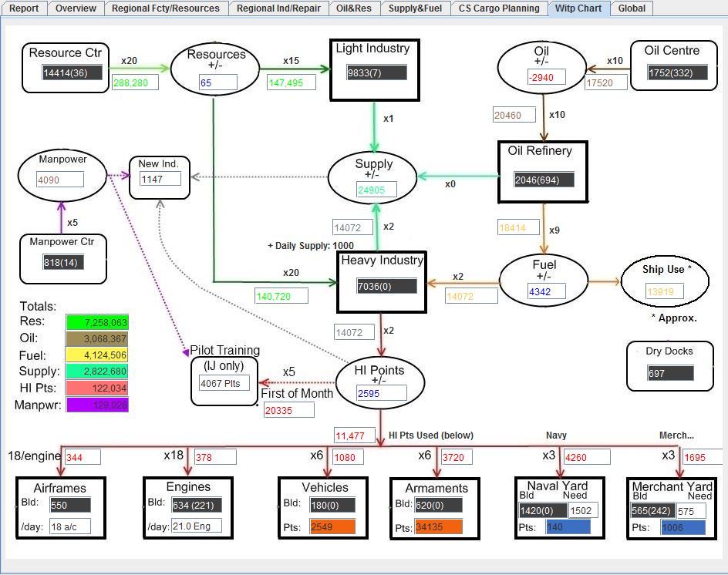
Task: Click Ship Use value 13919
Action: [666, 291]
